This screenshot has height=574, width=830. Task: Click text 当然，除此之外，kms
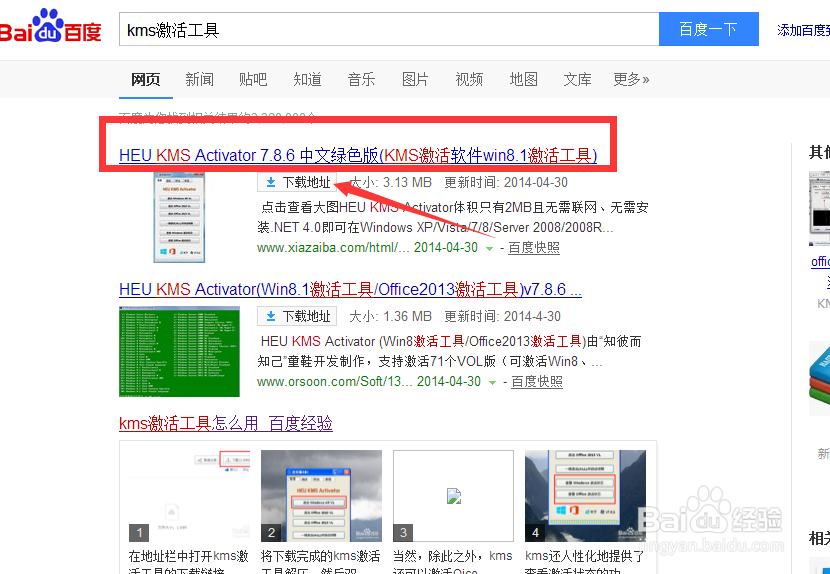click(x=453, y=556)
